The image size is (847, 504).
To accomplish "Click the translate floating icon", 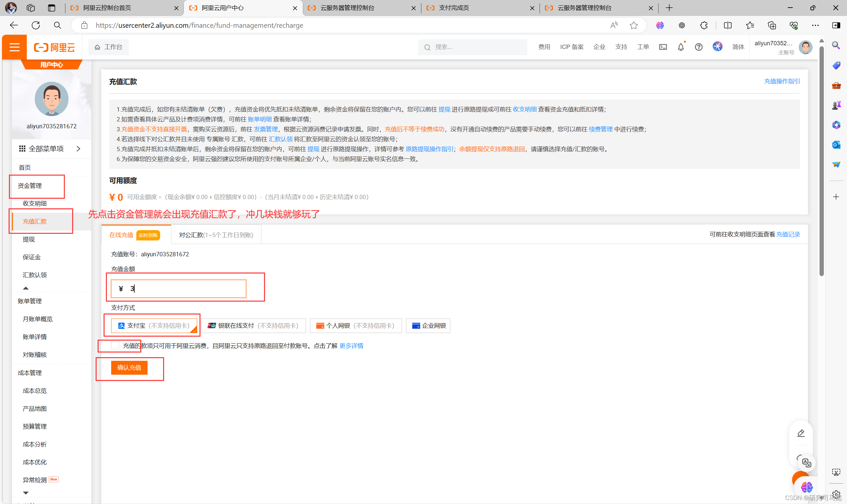I will click(x=807, y=463).
